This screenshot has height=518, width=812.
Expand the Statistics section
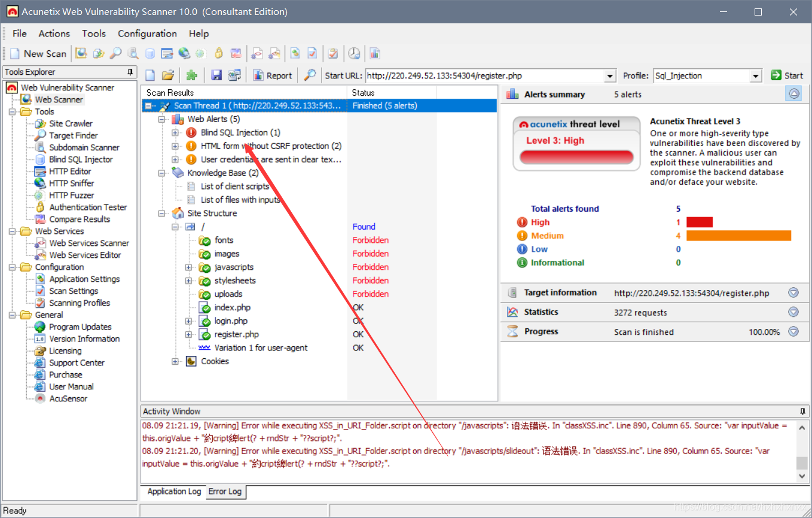793,312
